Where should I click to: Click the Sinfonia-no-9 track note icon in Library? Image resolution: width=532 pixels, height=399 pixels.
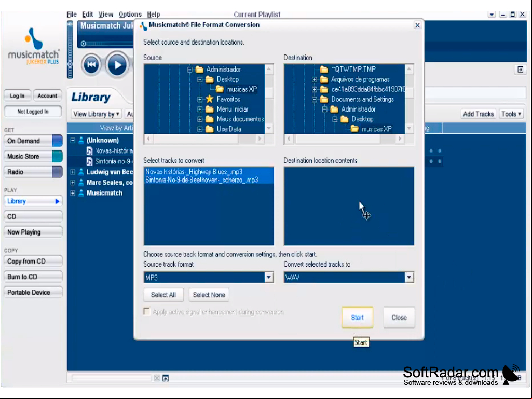[89, 161]
